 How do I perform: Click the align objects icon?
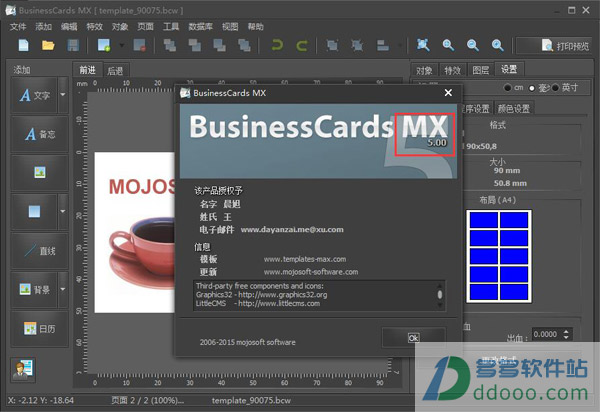[383, 45]
